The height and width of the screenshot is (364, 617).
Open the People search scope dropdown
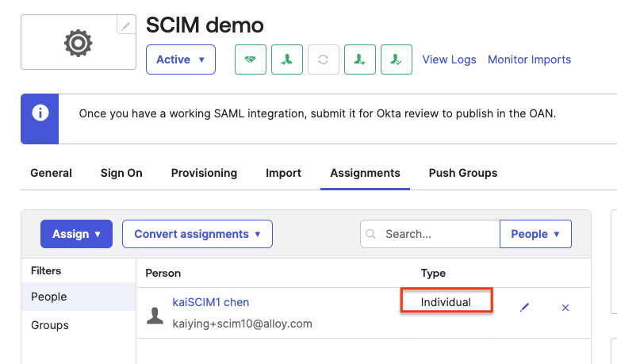click(x=535, y=234)
